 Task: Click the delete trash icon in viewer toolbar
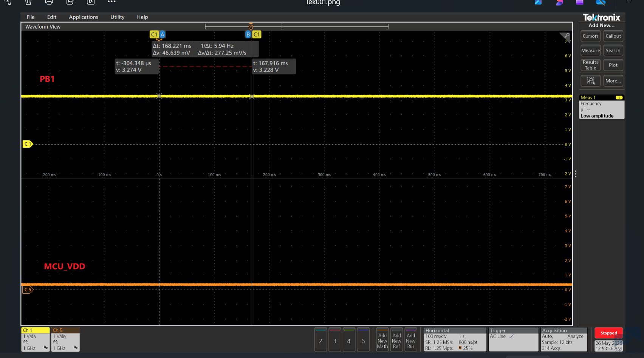28,2
